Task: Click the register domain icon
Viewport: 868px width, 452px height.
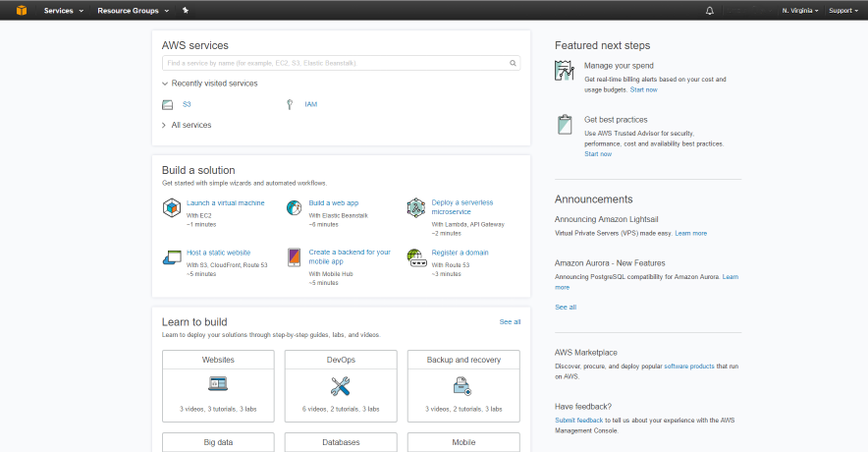Action: coord(416,257)
